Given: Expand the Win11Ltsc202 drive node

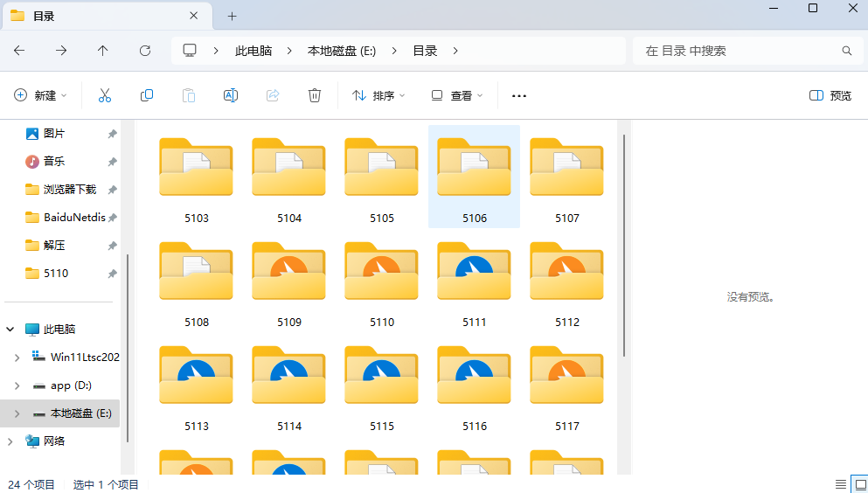Looking at the screenshot, I should (x=17, y=358).
